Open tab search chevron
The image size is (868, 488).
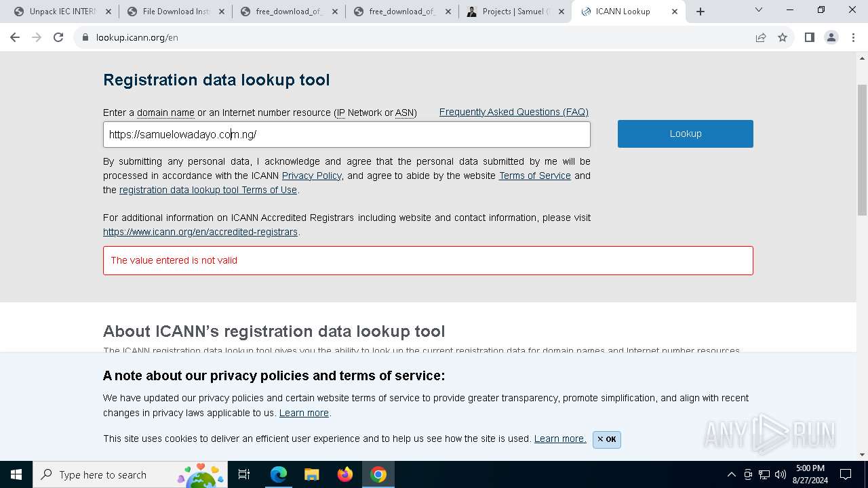(x=759, y=9)
